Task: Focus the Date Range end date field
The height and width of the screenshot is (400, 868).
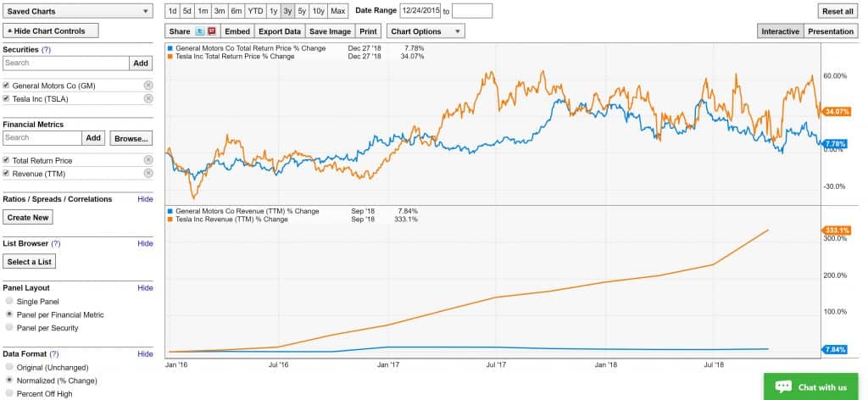Action: 471,10
